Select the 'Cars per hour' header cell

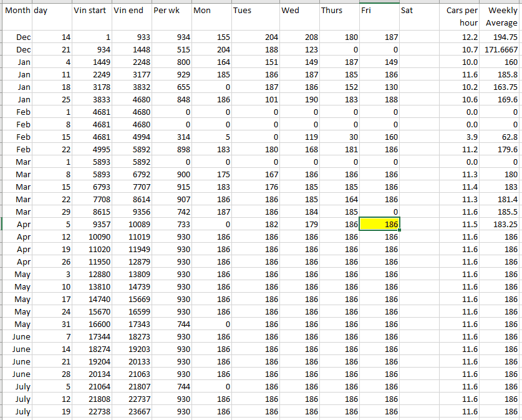461,17
